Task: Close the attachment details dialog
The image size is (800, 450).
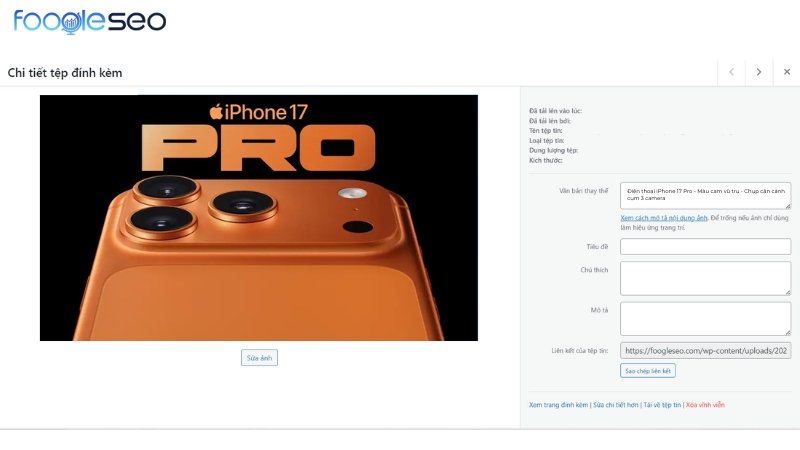Action: (787, 72)
